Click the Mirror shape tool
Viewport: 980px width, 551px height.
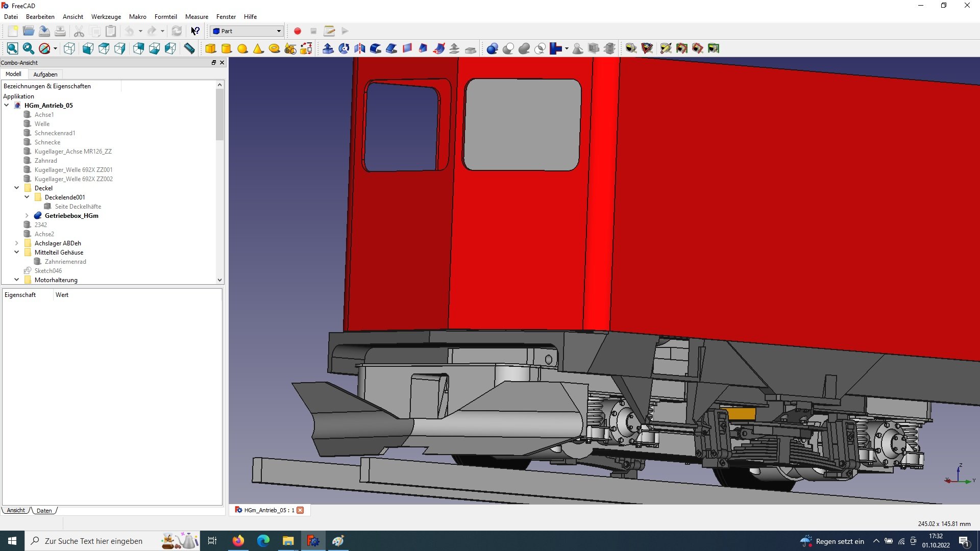pos(360,48)
